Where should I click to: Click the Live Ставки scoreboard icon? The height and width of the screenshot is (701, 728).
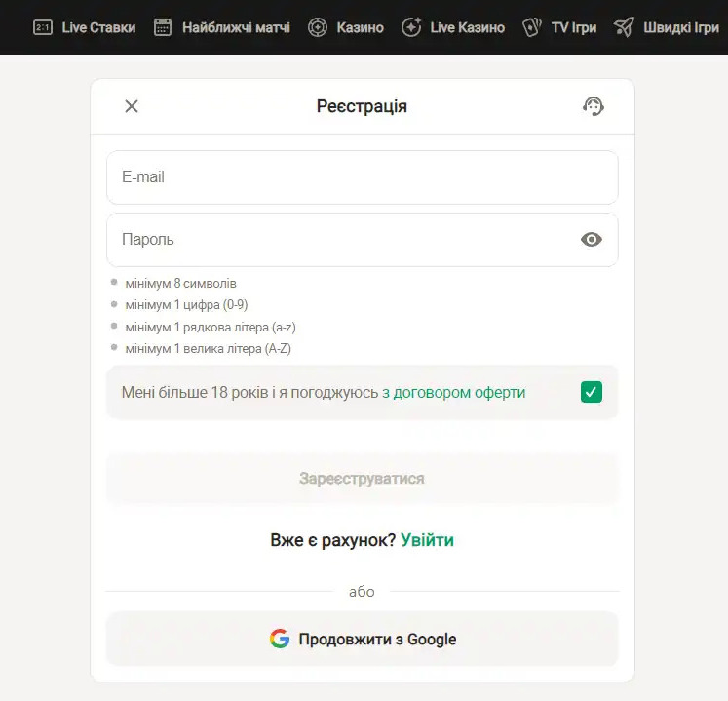[x=43, y=27]
